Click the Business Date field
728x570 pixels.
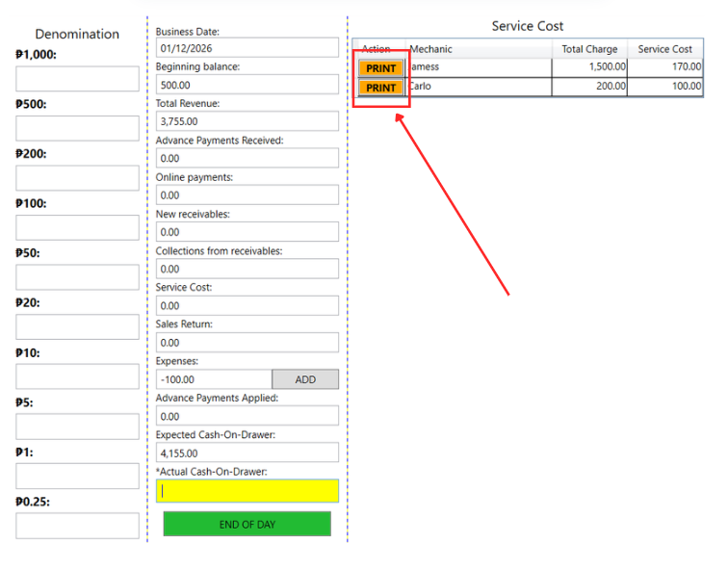click(x=247, y=47)
